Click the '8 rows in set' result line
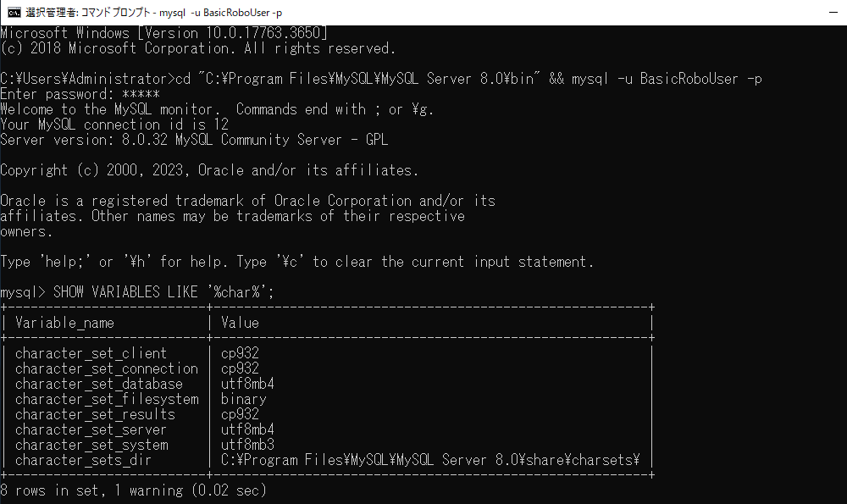Viewport: 847px width, 504px height. click(x=134, y=490)
